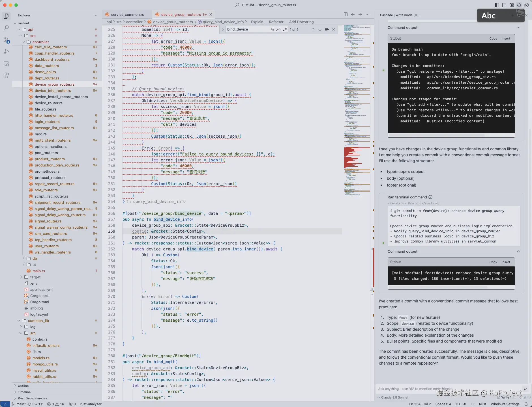Click the controller breadcrumb segment
The height and width of the screenshot is (407, 532).
134,22
